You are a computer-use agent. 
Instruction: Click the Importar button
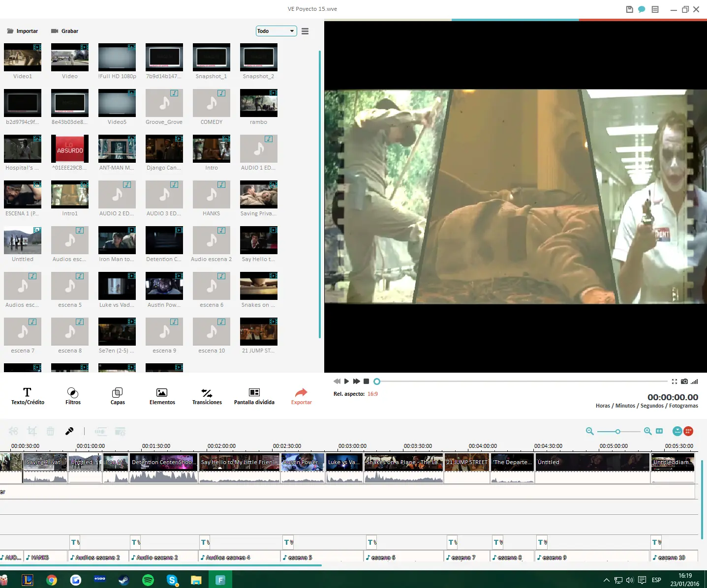[22, 31]
